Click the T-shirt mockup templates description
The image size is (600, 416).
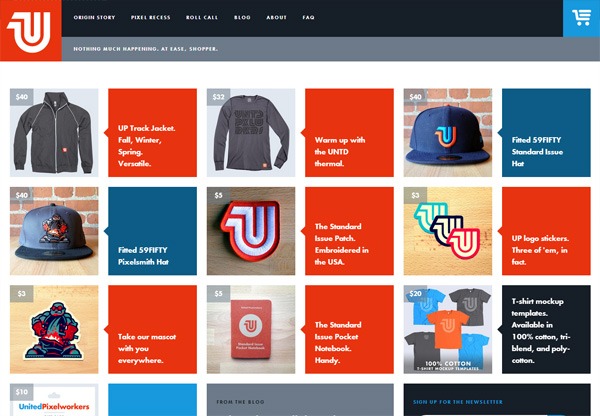546,330
